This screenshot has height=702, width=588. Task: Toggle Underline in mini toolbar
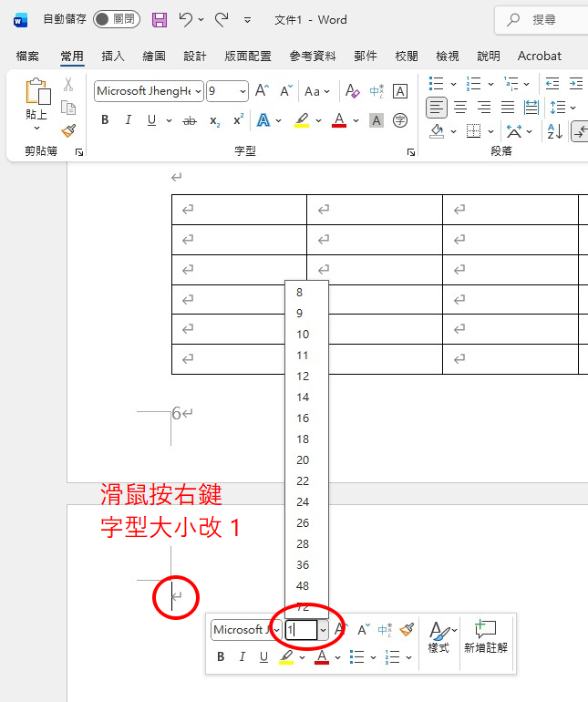[x=263, y=656]
